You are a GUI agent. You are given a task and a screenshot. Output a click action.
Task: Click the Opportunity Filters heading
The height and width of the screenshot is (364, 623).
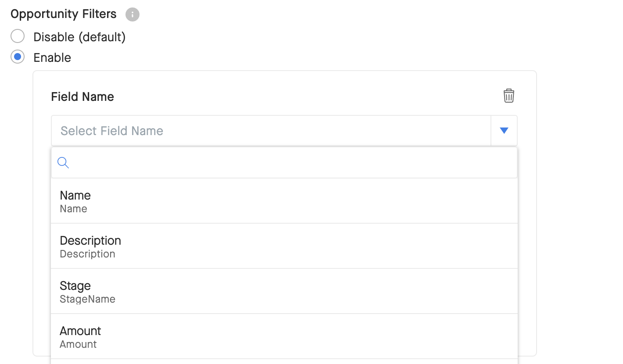coord(64,14)
